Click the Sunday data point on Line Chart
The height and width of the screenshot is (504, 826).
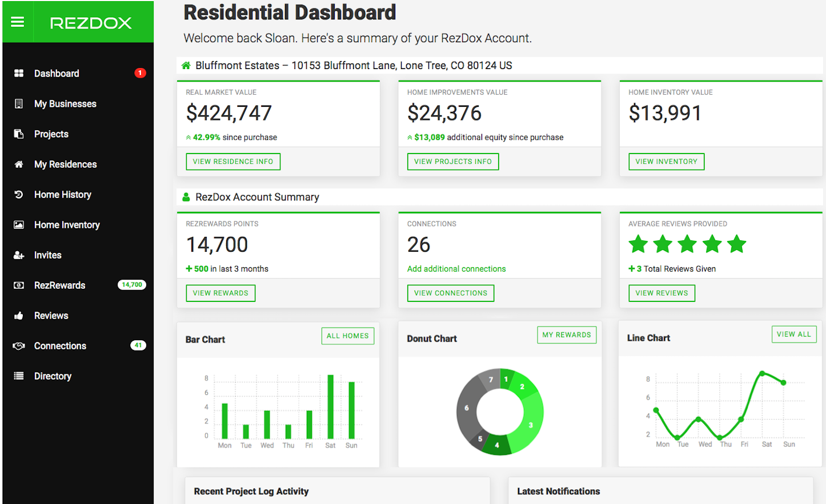[x=784, y=382]
